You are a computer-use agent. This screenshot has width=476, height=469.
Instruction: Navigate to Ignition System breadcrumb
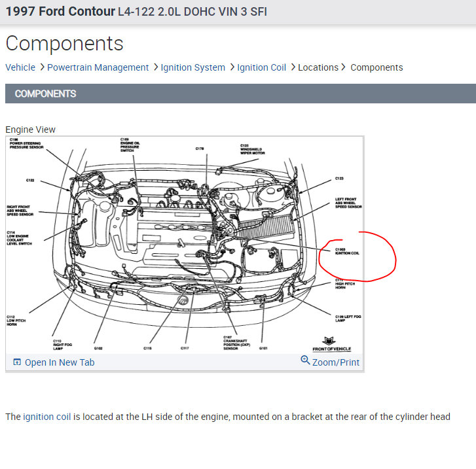pyautogui.click(x=192, y=67)
